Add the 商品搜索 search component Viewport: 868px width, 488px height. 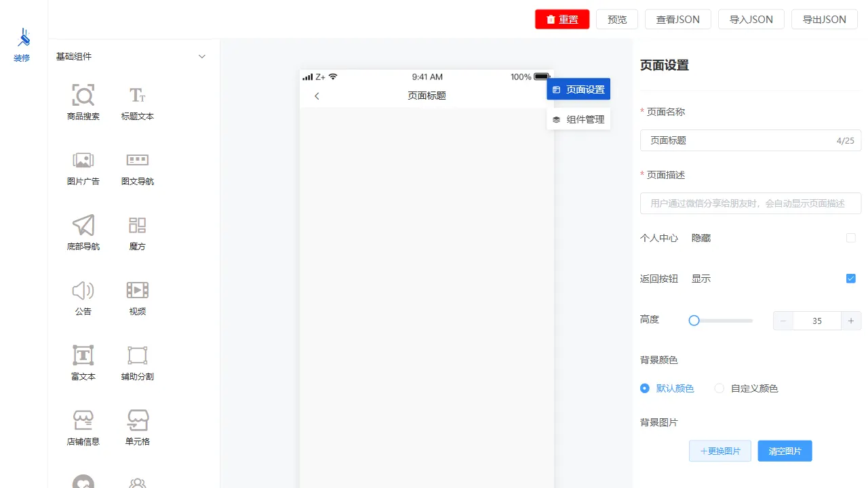[x=83, y=102]
